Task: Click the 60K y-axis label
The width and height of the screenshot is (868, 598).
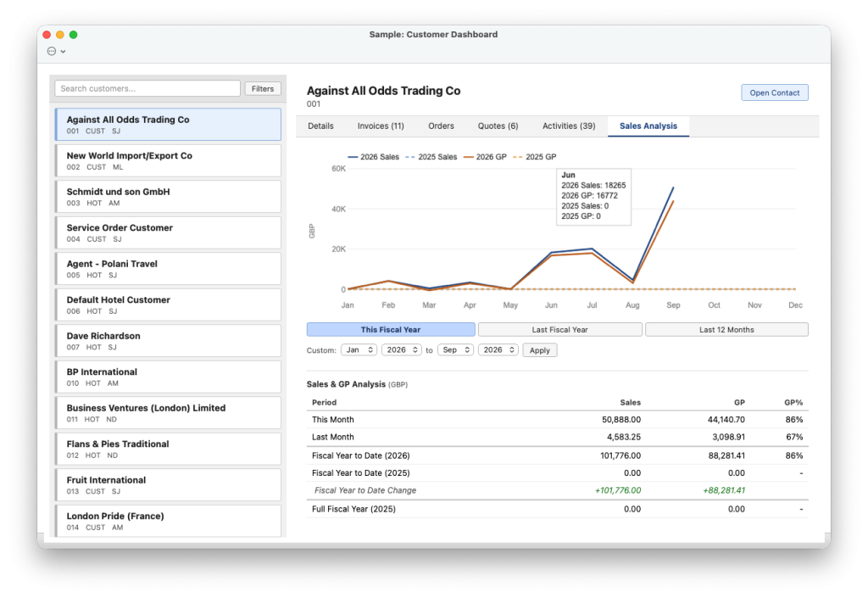Action: point(338,169)
